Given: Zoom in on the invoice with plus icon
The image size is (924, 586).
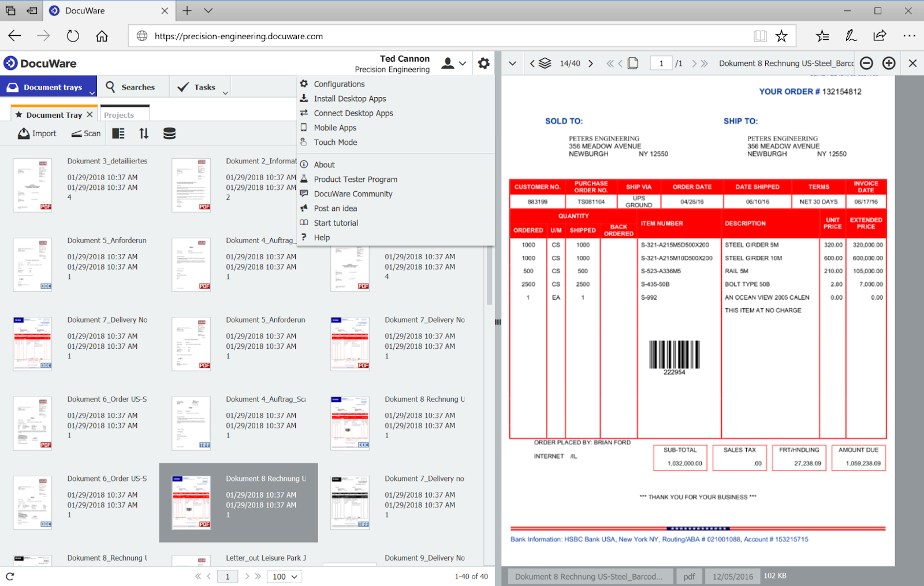Looking at the screenshot, I should (x=889, y=63).
